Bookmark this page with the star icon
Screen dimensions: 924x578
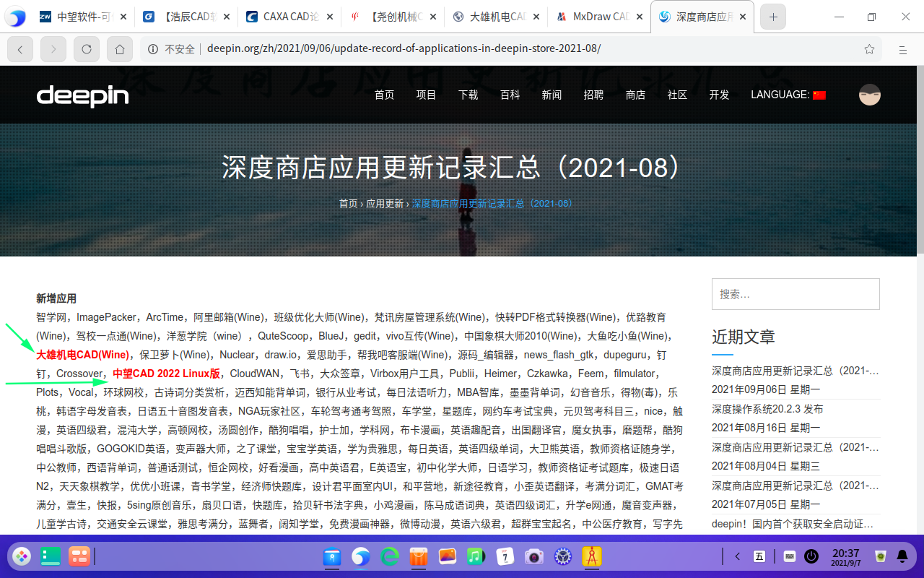869,49
